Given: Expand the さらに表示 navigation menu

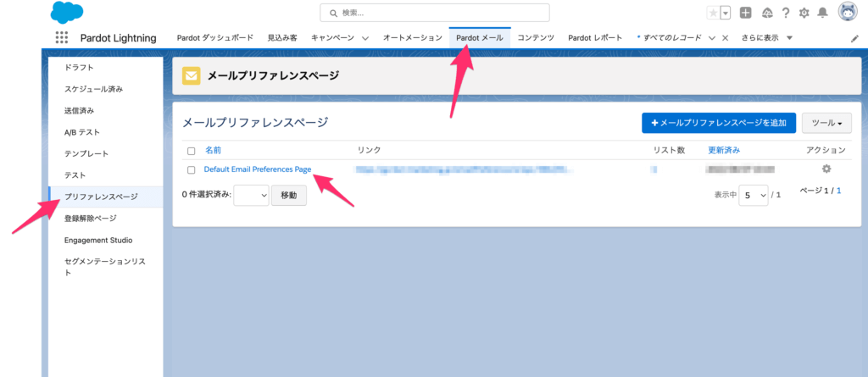Looking at the screenshot, I should point(767,37).
